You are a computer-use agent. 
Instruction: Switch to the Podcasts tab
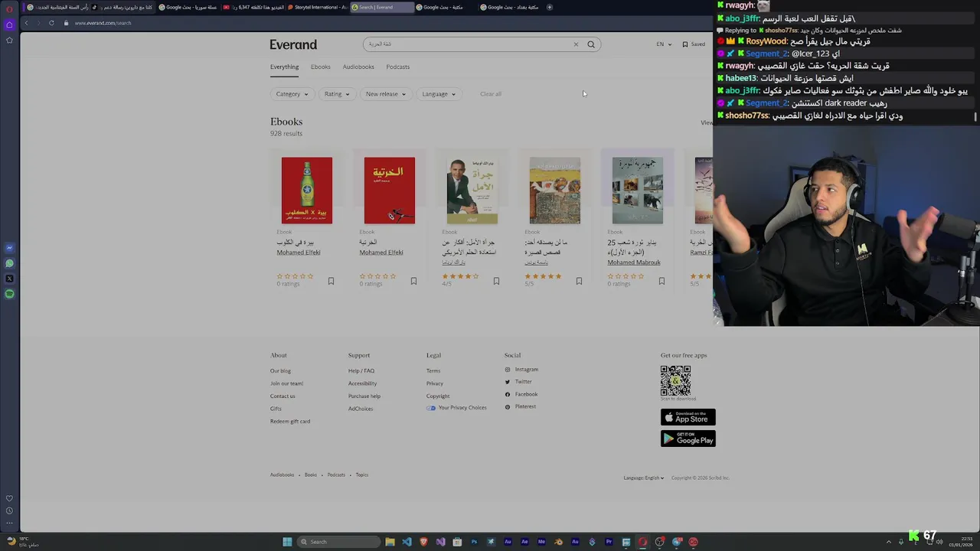[x=397, y=67]
